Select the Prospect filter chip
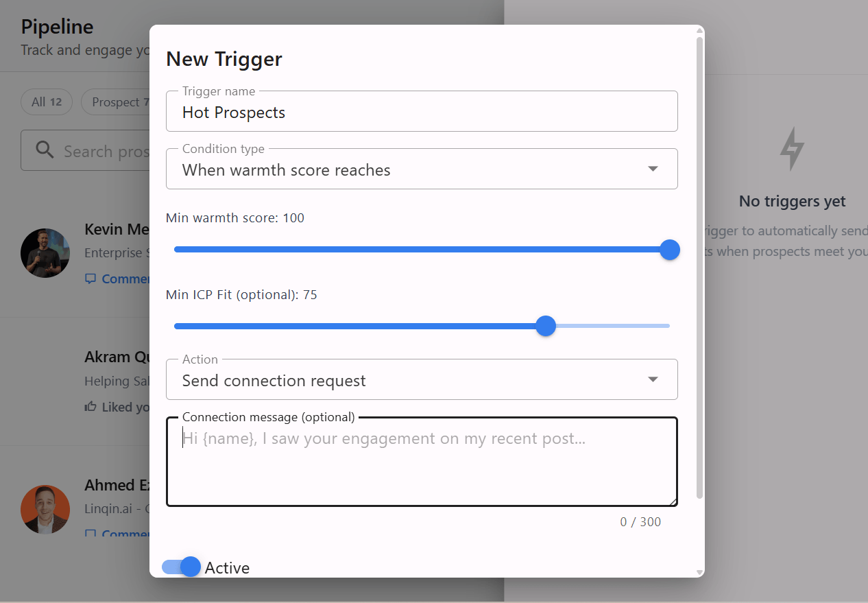The width and height of the screenshot is (868, 603). (x=117, y=102)
